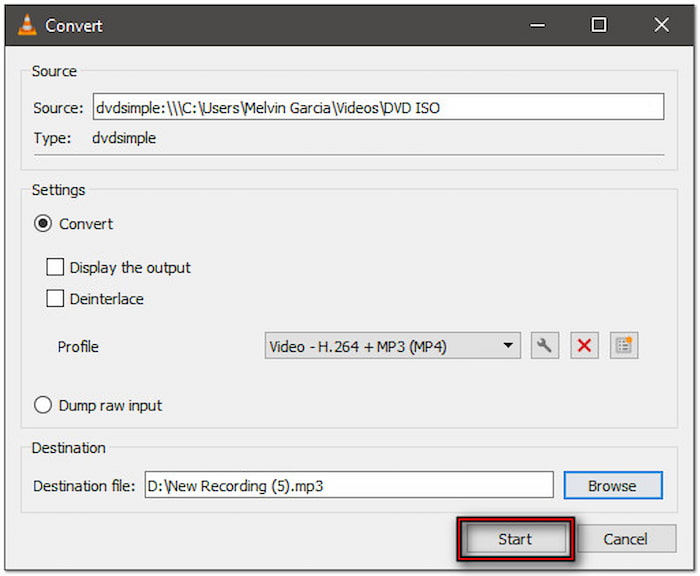Create a new profile with list icon
Image resolution: width=700 pixels, height=576 pixels.
[x=624, y=346]
